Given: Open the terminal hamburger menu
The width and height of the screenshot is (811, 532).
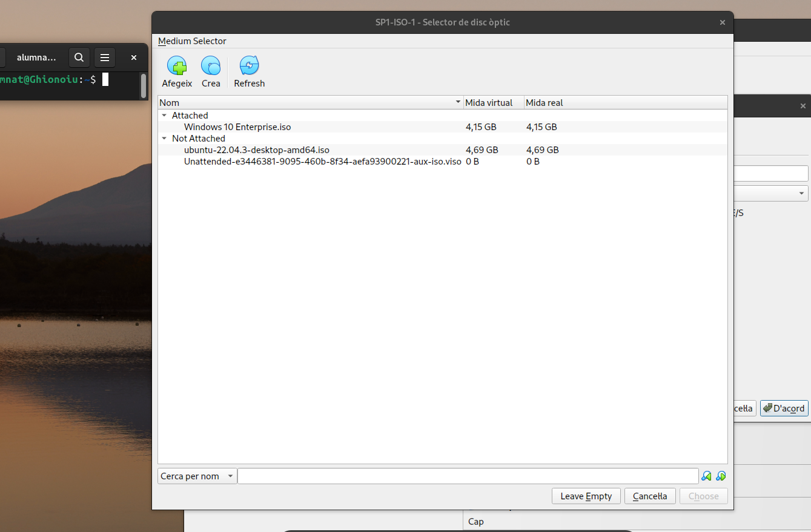Looking at the screenshot, I should (105, 57).
